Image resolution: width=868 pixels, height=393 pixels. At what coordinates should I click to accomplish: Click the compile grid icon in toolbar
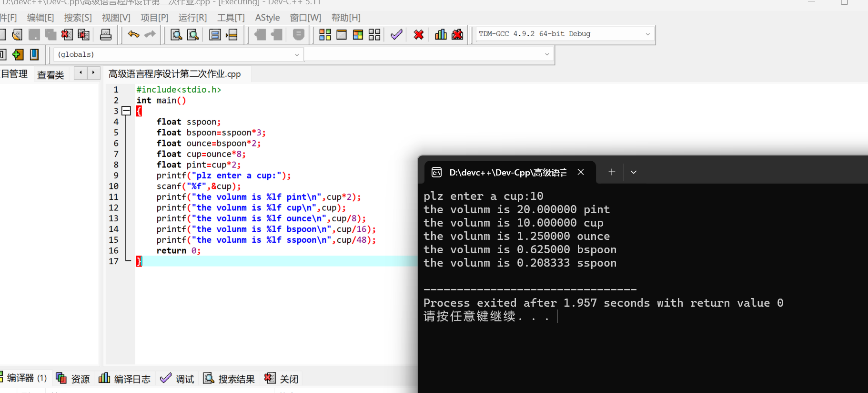(325, 34)
